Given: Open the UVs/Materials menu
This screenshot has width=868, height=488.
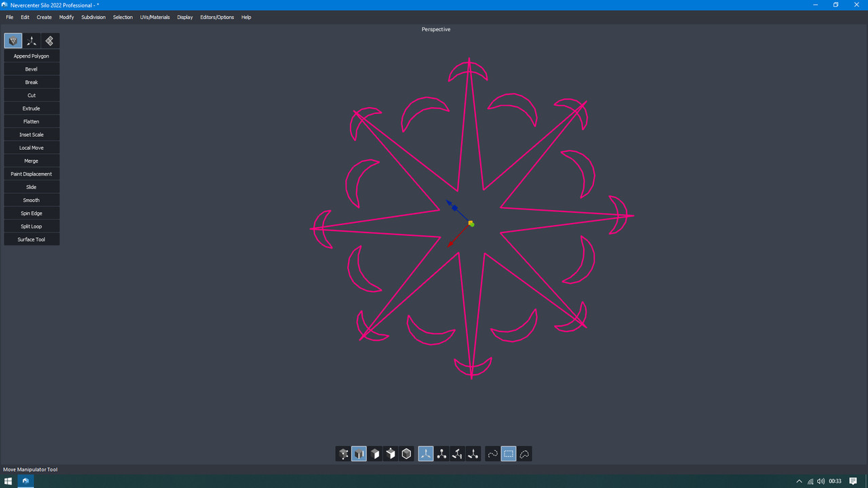Looking at the screenshot, I should 155,17.
